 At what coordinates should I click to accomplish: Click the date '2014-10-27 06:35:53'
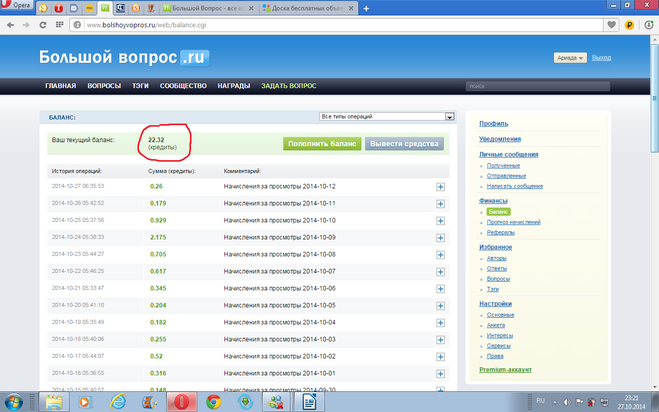pos(78,186)
